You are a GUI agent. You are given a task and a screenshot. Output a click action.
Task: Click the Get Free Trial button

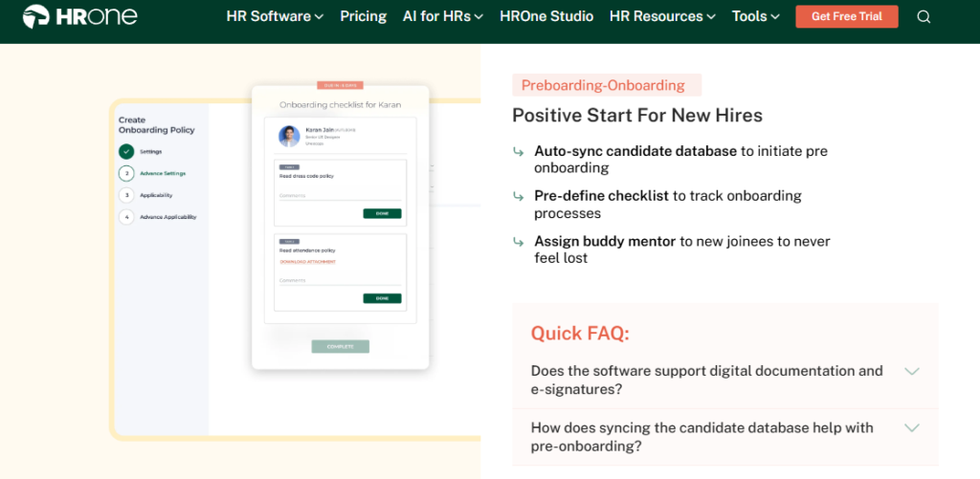[x=847, y=16]
